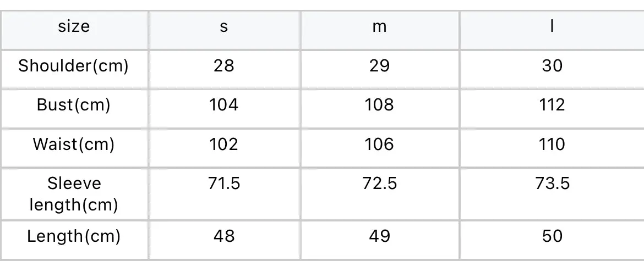Select the waist value 110 cell

(x=552, y=148)
